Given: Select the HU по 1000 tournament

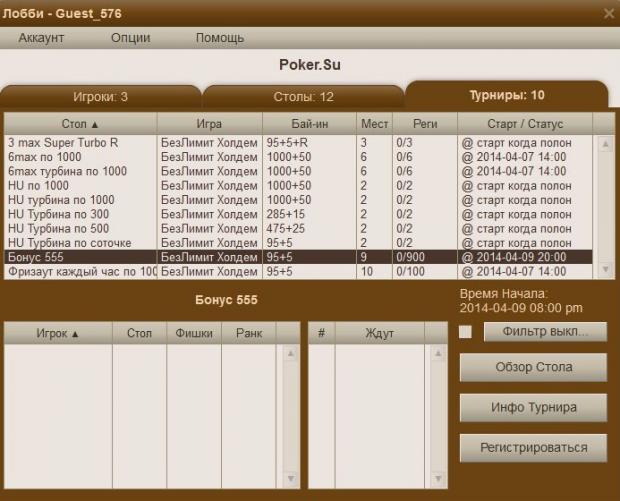Looking at the screenshot, I should (298, 185).
